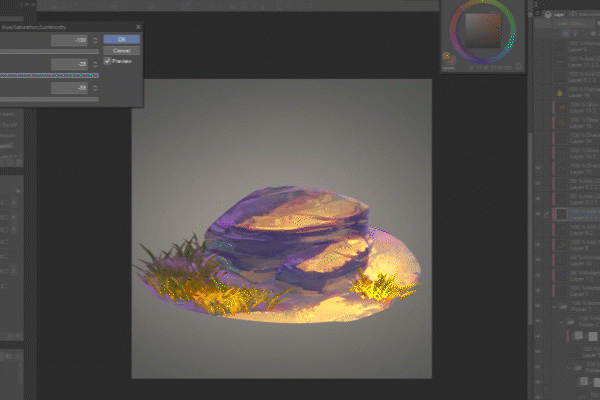Collapse the Folder 2 group arrow

(562, 322)
